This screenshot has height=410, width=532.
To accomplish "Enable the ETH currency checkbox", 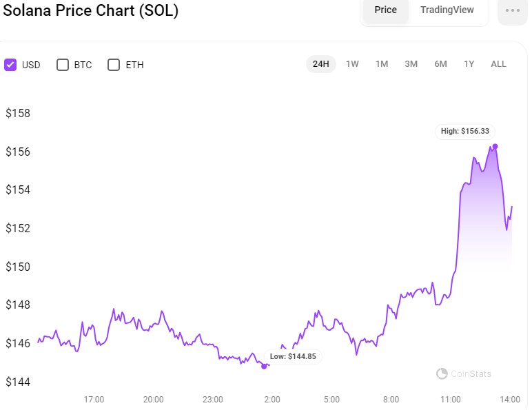I will [x=114, y=65].
